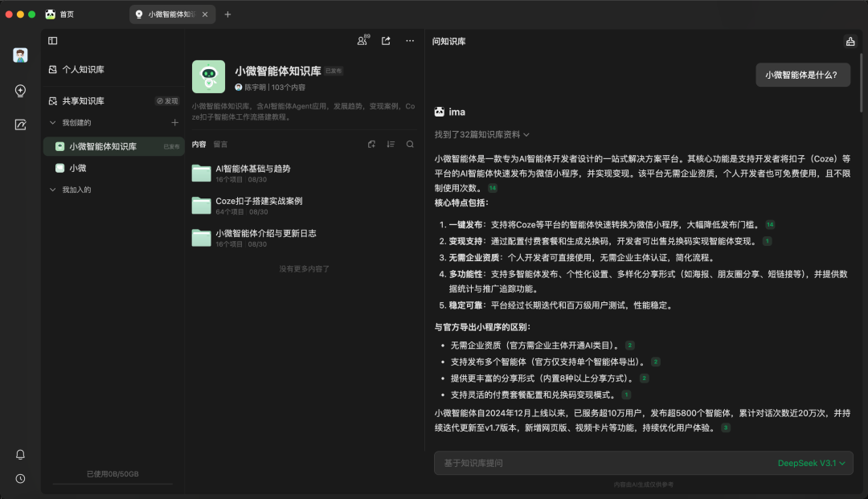Expand the 找到了32篇知识库资料 sources list
The height and width of the screenshot is (499, 868).
click(x=482, y=135)
